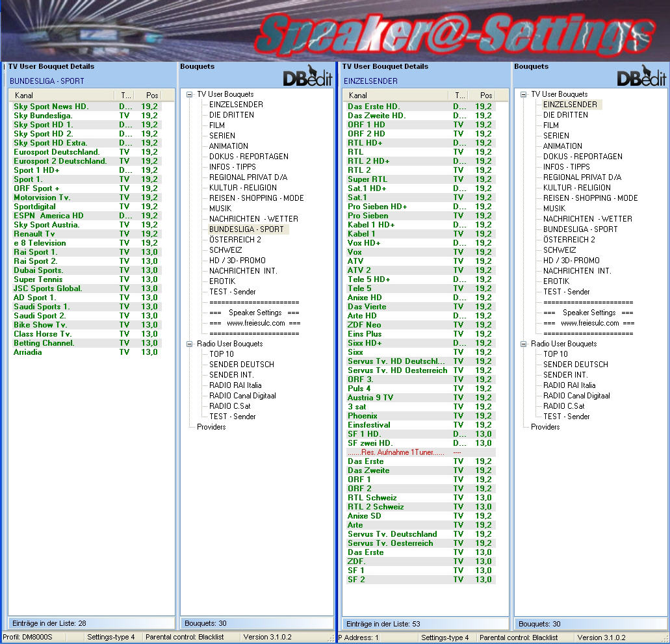Select SCHWEIZ bouquet in the right tree
This screenshot has height=644, width=670.
coord(560,250)
